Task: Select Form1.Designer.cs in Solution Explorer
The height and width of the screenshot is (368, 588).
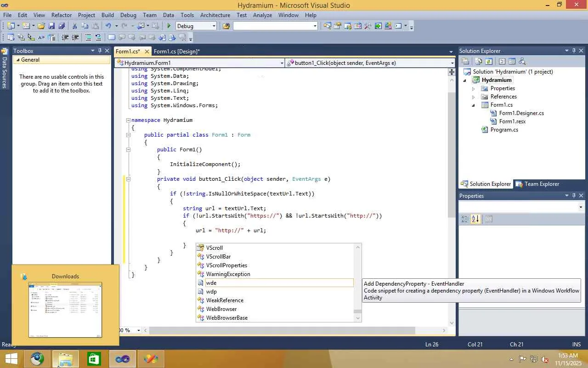Action: click(521, 113)
